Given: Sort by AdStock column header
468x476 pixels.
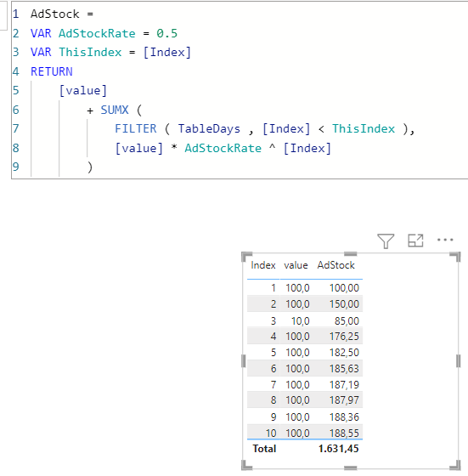Looking at the screenshot, I should [x=335, y=265].
